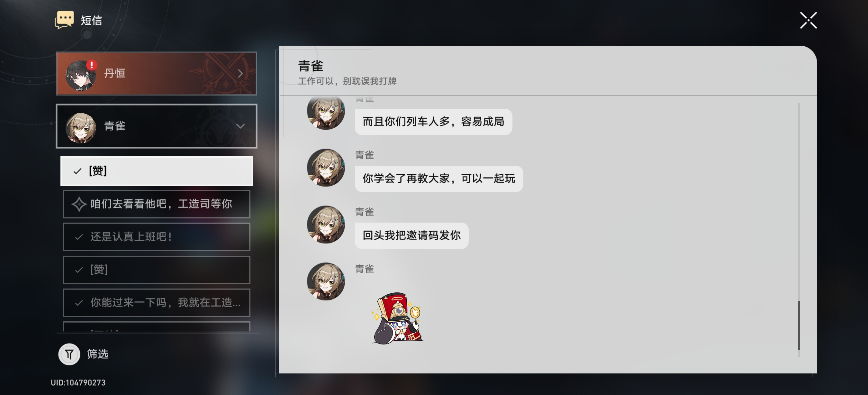The height and width of the screenshot is (395, 868).
Task: Open the 青雀 contact entry
Action: coord(156,126)
